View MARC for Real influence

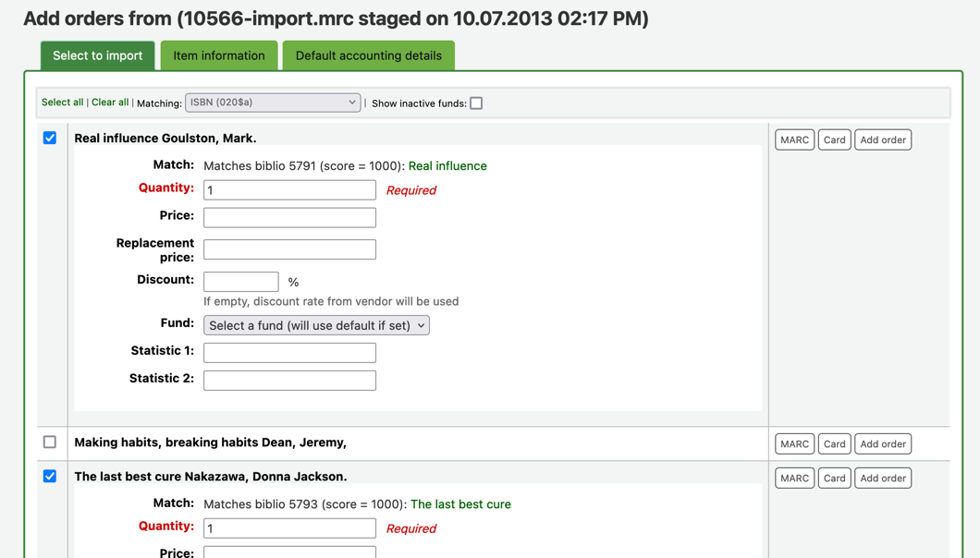(794, 139)
